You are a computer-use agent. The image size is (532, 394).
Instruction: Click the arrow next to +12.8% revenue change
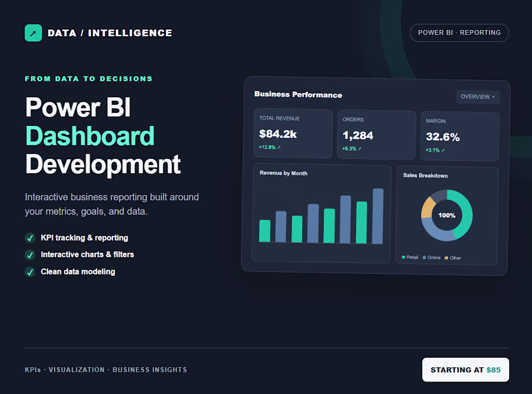(x=279, y=148)
